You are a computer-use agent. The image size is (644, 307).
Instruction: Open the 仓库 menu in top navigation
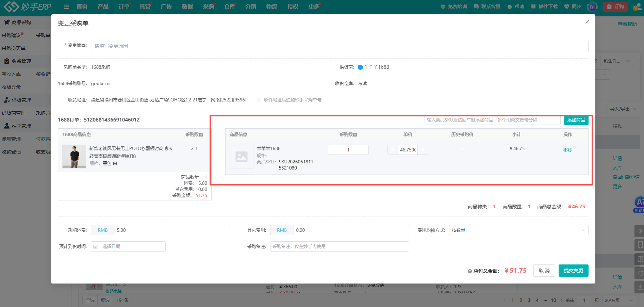(230, 6)
